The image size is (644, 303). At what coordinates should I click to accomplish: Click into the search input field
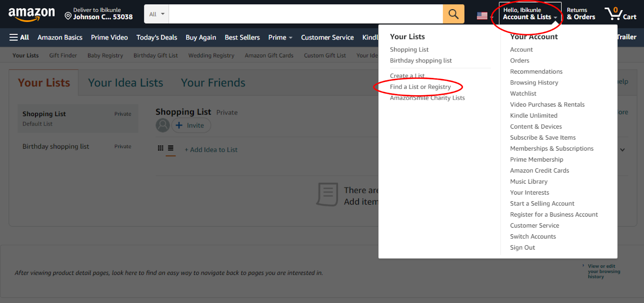[306, 14]
